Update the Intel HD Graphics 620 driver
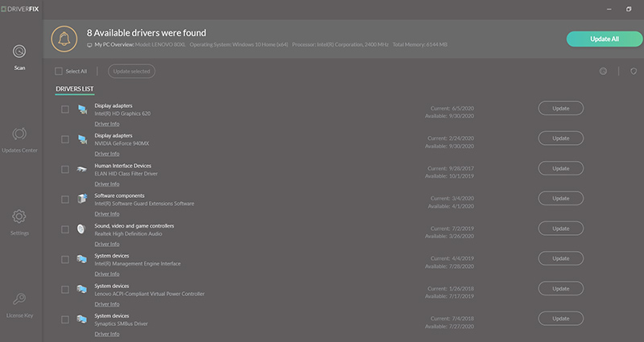 pos(560,109)
